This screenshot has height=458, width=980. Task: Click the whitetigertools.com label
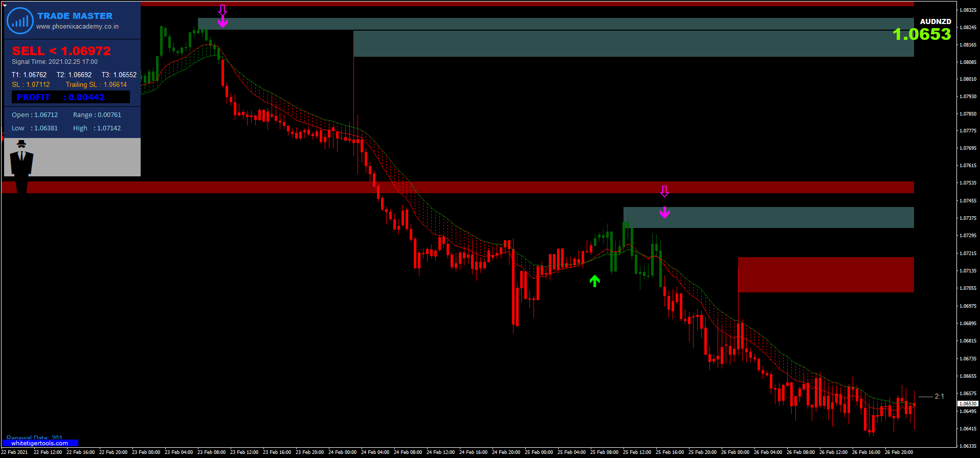tap(40, 443)
